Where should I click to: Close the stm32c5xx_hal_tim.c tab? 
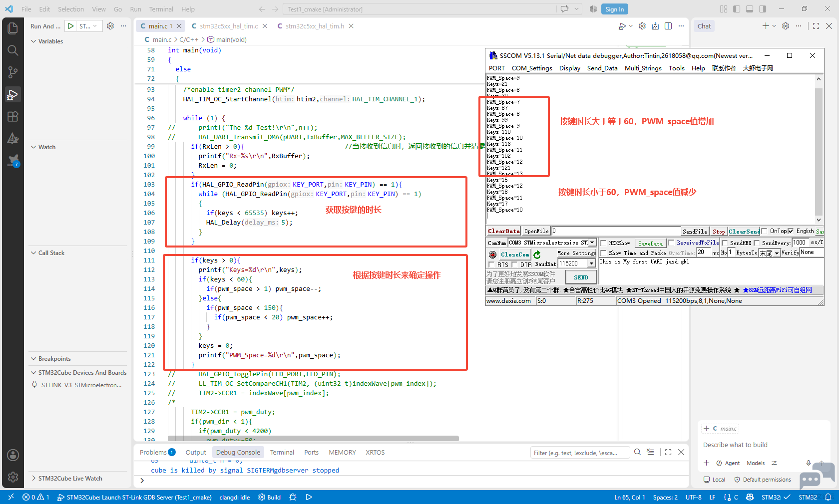click(x=265, y=26)
